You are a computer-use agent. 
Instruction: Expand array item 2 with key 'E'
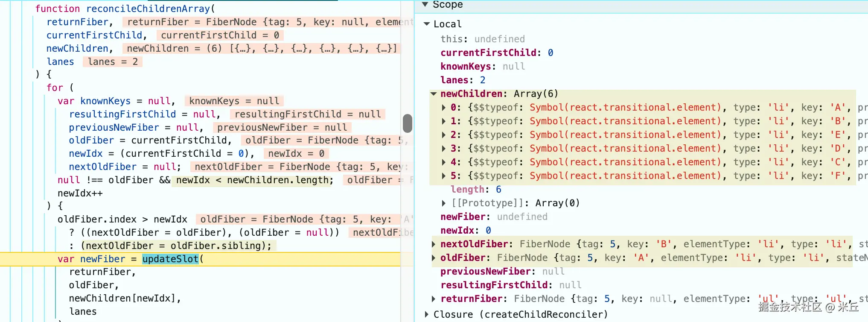coord(444,135)
